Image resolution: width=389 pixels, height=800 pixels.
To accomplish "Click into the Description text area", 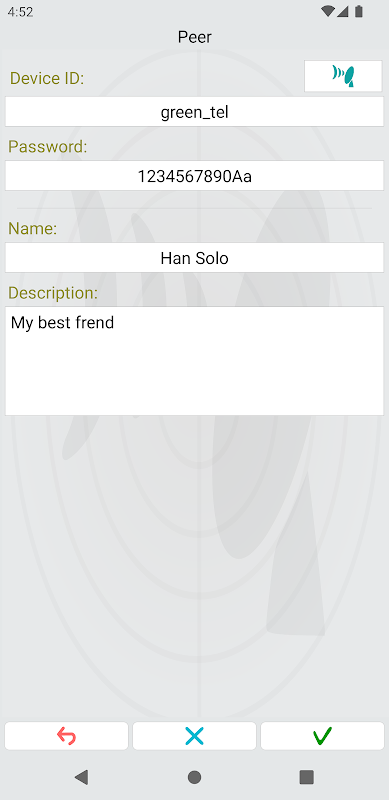I will tap(194, 361).
